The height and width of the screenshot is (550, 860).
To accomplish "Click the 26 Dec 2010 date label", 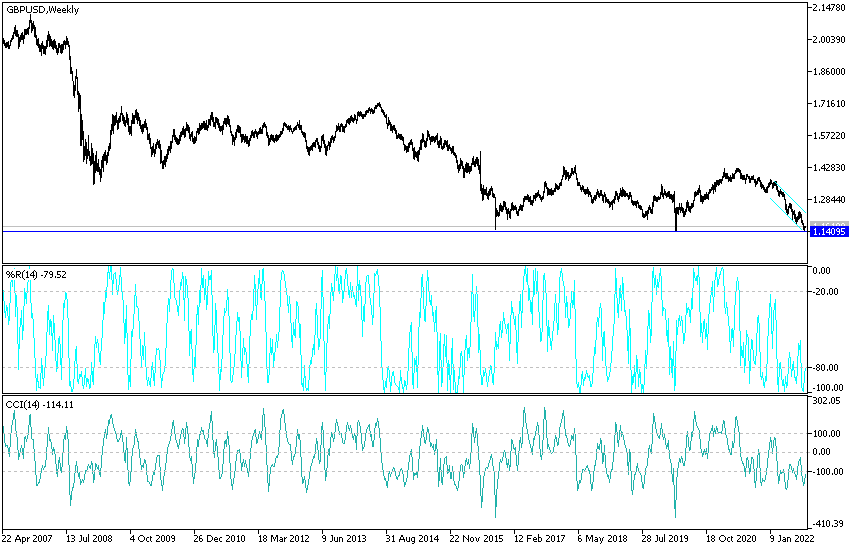I will [219, 538].
